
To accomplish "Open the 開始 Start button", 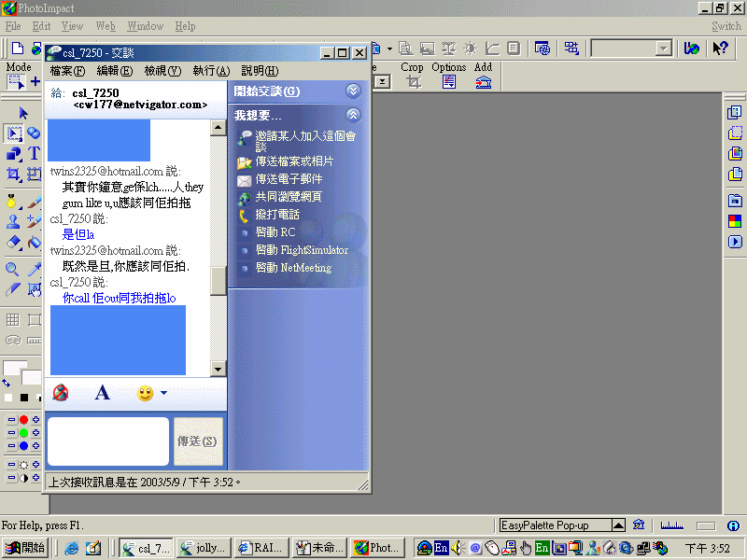I will coord(25,548).
